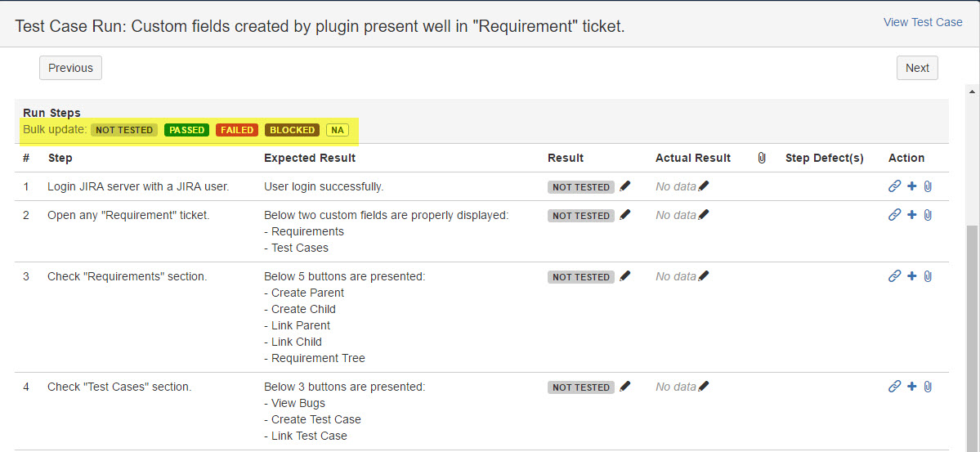Click the plus icon in step 2 actions

click(x=912, y=215)
